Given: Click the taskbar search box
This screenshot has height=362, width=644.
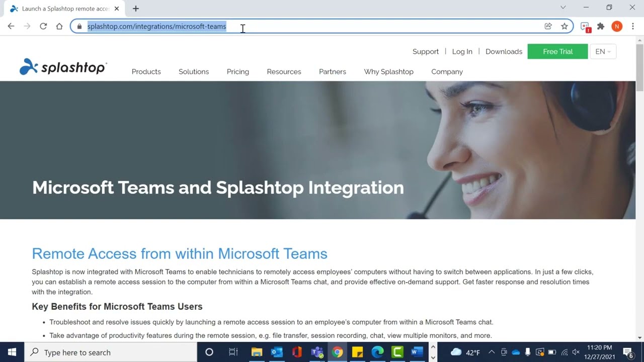Looking at the screenshot, I should point(111,352).
